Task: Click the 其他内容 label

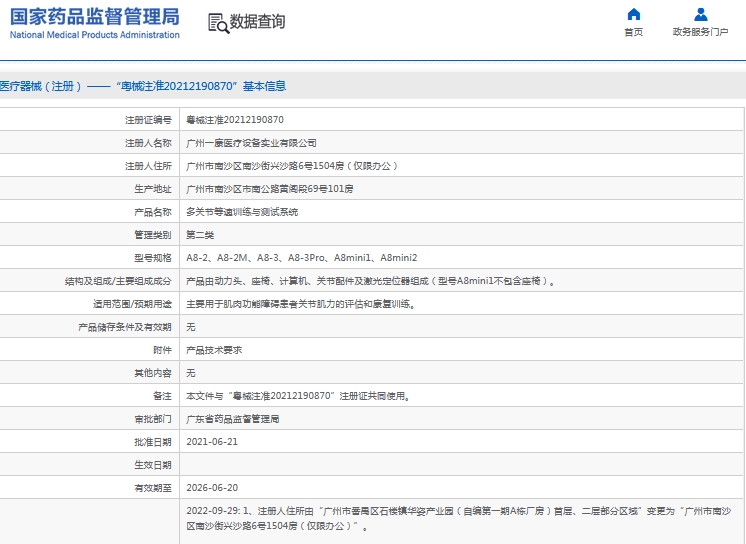Action: [x=153, y=373]
